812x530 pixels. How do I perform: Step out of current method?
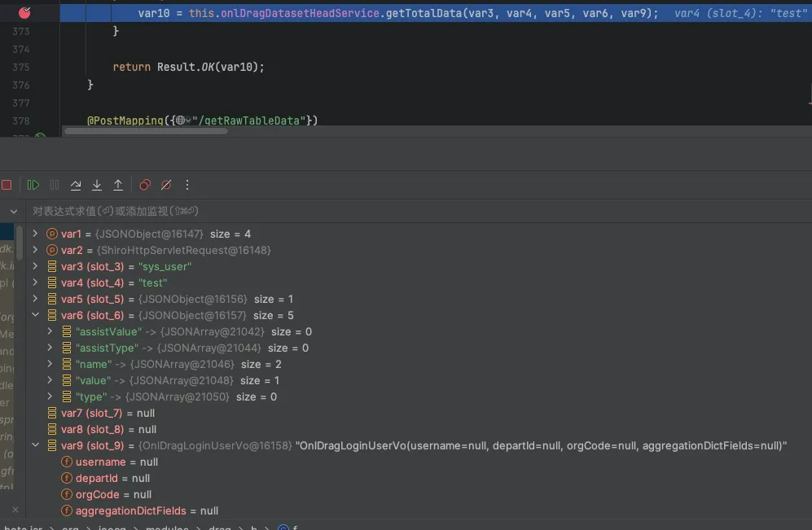[118, 186]
